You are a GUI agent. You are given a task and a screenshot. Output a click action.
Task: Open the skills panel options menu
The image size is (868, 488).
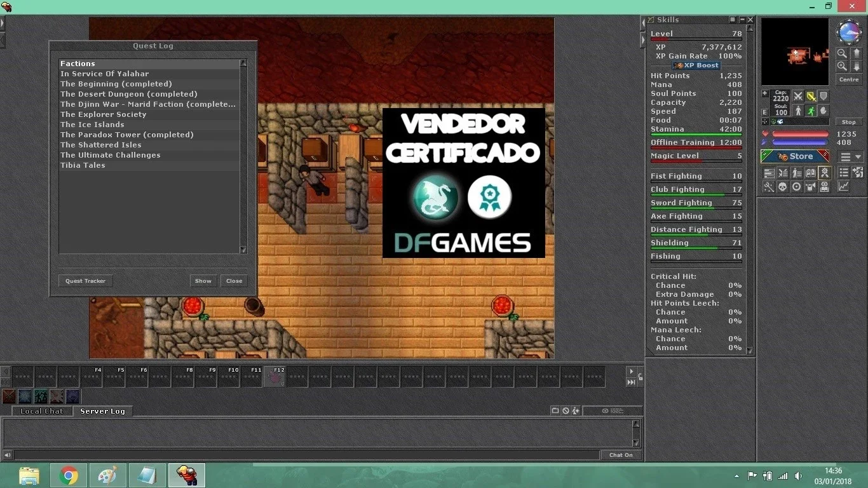733,20
